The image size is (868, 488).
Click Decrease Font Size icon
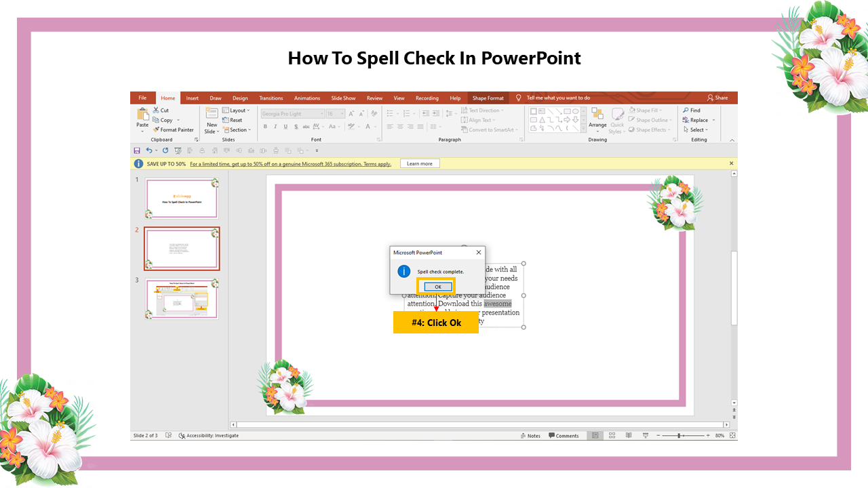click(x=360, y=114)
